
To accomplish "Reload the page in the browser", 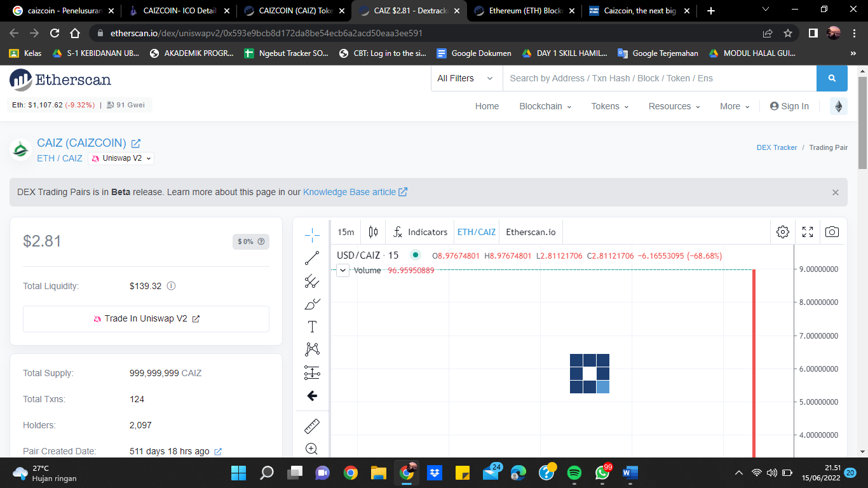I will (55, 33).
